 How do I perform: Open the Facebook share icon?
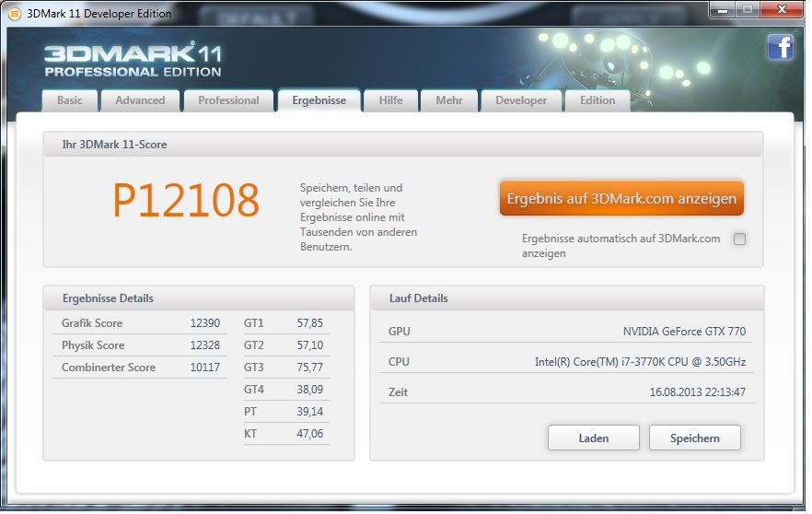(781, 47)
